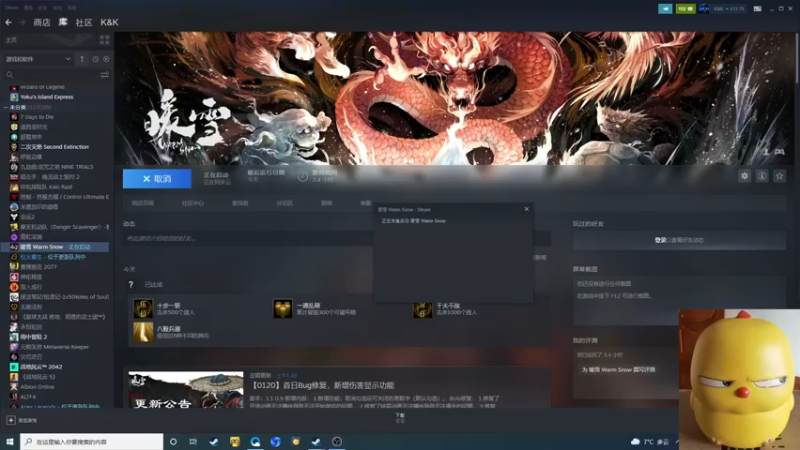Open game settings gear icon
Image resolution: width=800 pixels, height=450 pixels.
pyautogui.click(x=744, y=176)
